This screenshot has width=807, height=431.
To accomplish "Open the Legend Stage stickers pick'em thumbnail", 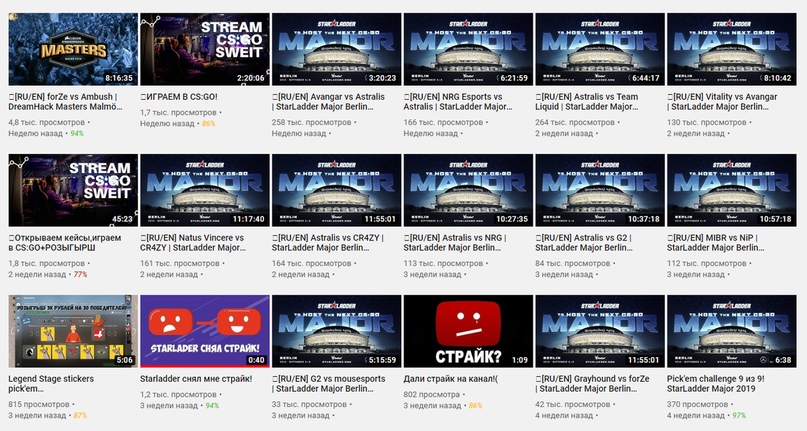I will [x=72, y=332].
